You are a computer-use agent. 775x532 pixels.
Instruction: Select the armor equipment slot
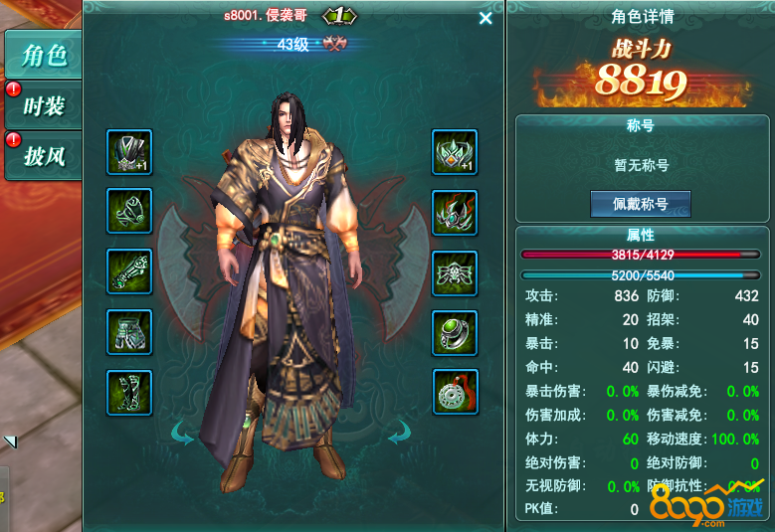click(x=129, y=152)
